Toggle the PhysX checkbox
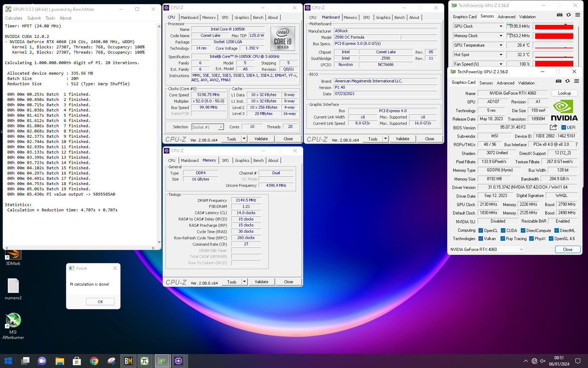 click(x=531, y=239)
